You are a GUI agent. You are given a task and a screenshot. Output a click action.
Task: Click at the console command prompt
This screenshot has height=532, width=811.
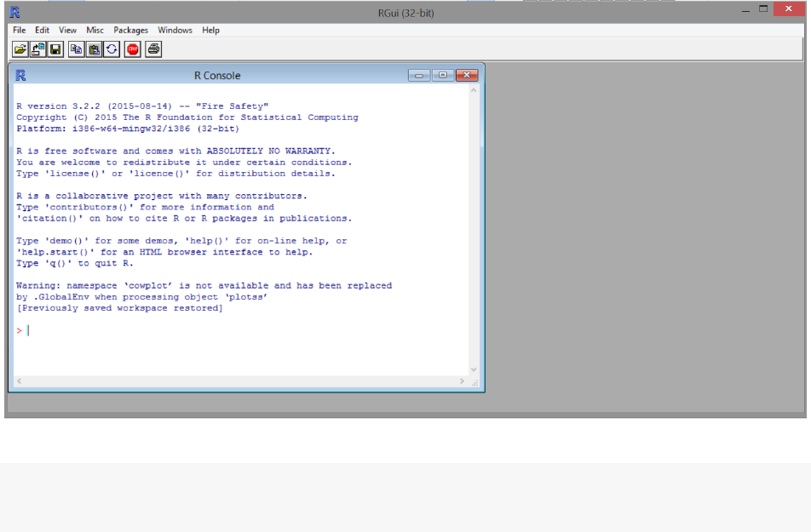[x=28, y=330]
